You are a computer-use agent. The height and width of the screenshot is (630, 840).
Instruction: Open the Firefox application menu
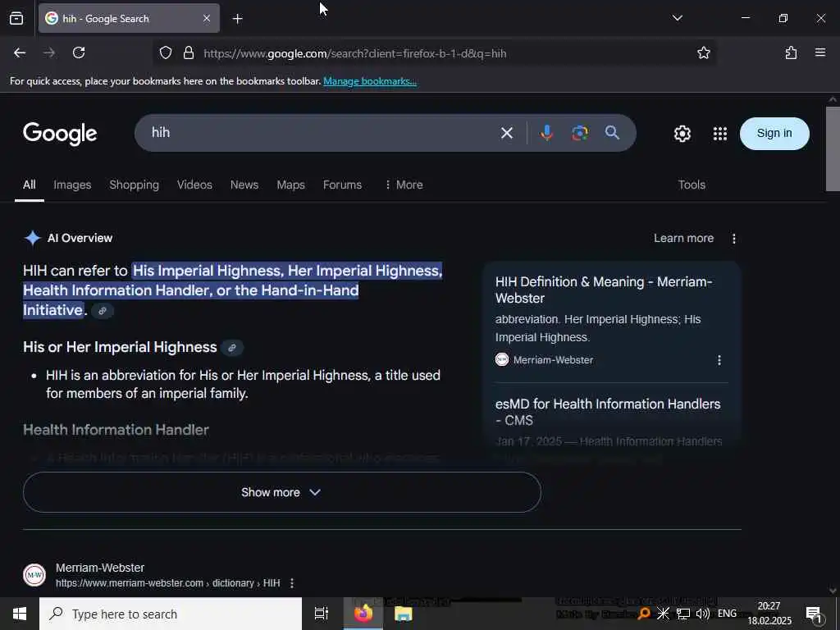(x=819, y=52)
